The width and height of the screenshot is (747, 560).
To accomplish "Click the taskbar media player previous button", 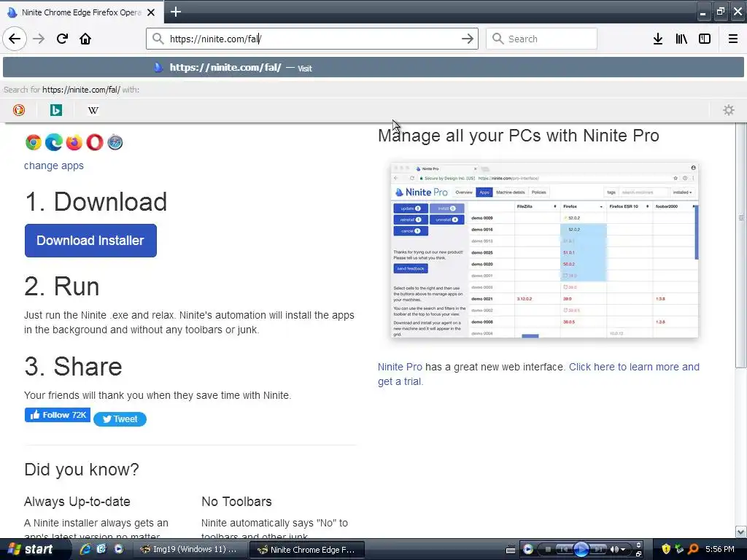I will 564,550.
